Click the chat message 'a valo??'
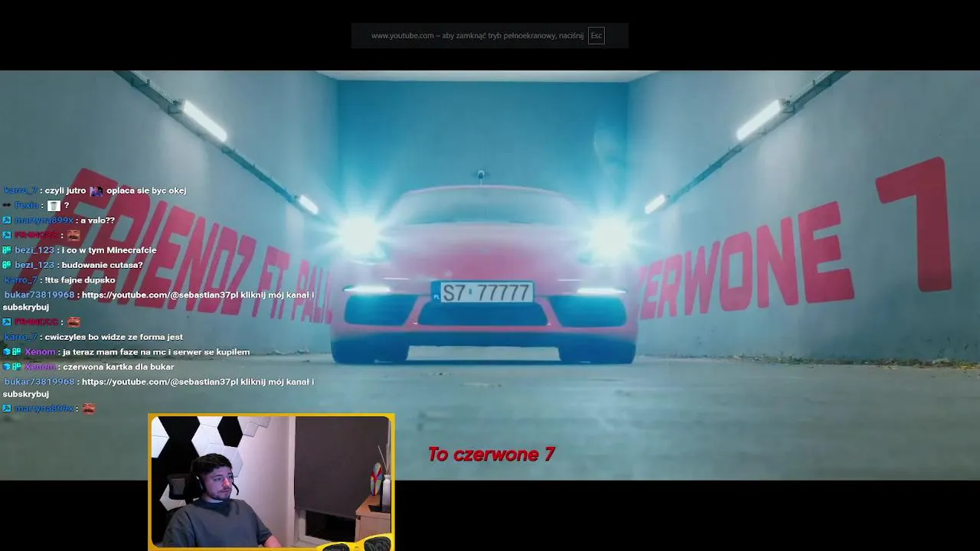Screen dimensions: 980x551 tap(98, 220)
